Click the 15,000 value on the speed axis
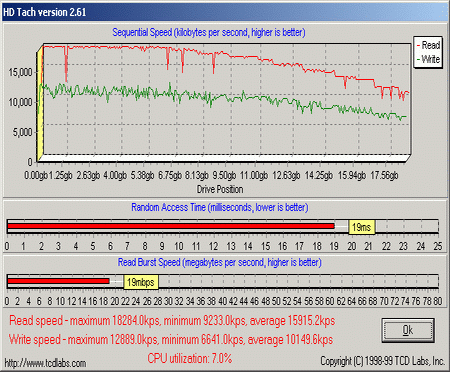 click(20, 72)
